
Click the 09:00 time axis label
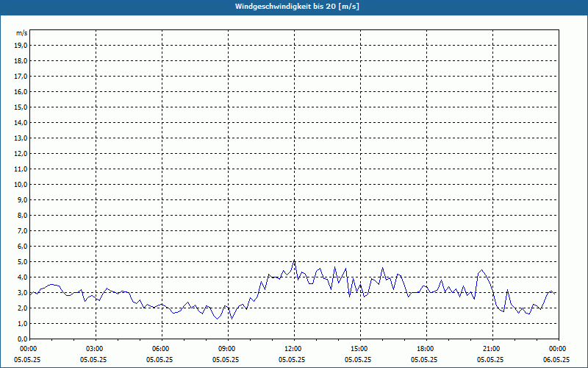point(229,349)
